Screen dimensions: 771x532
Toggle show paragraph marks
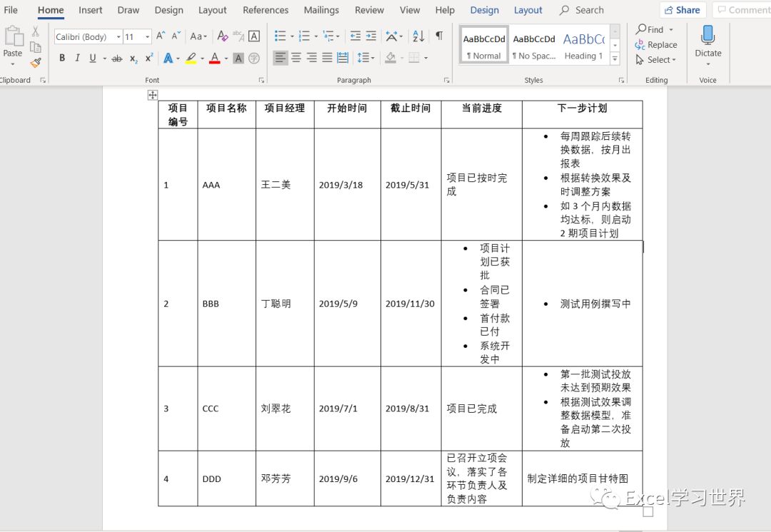(439, 36)
